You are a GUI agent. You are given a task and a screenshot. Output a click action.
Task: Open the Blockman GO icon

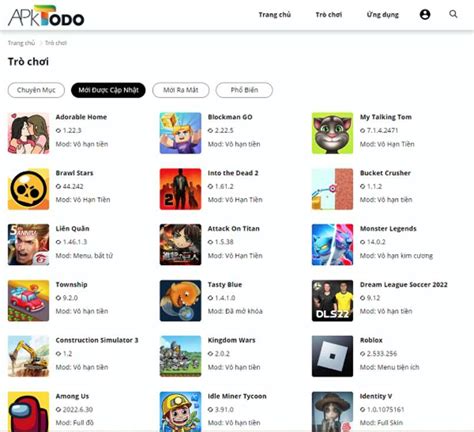[180, 133]
